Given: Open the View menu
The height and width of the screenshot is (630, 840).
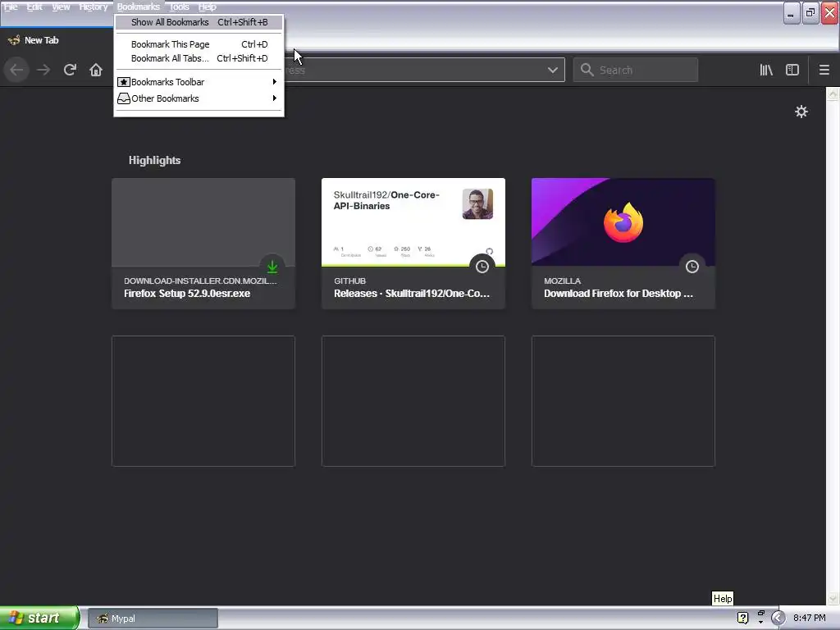Looking at the screenshot, I should click(x=61, y=7).
